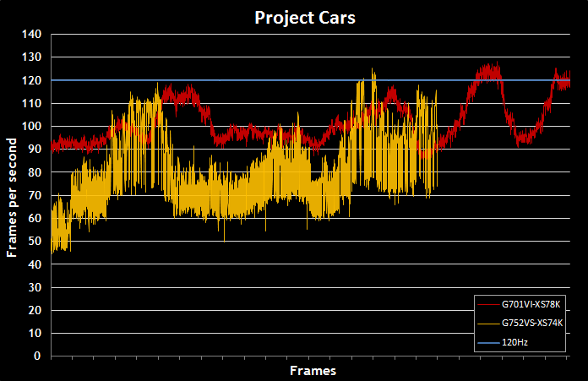Click y-axis value '130'
The width and height of the screenshot is (588, 381).
point(31,57)
